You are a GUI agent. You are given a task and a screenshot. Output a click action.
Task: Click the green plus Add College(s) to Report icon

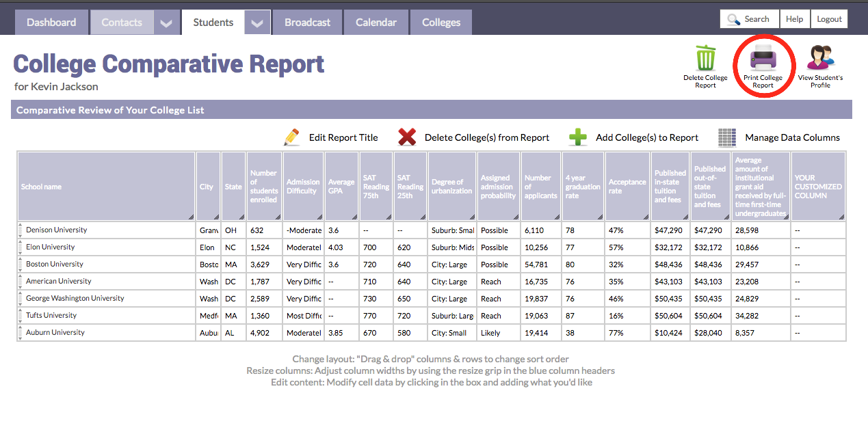point(578,137)
